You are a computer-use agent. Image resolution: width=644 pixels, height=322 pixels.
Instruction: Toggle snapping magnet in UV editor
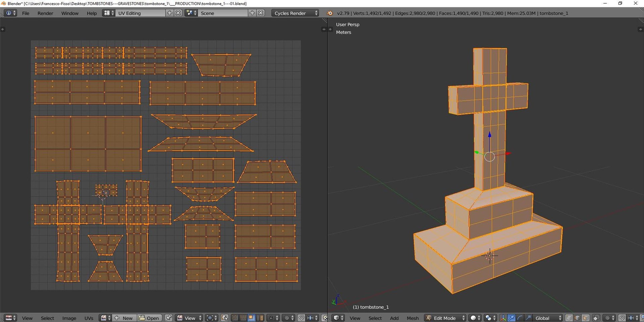[302, 318]
